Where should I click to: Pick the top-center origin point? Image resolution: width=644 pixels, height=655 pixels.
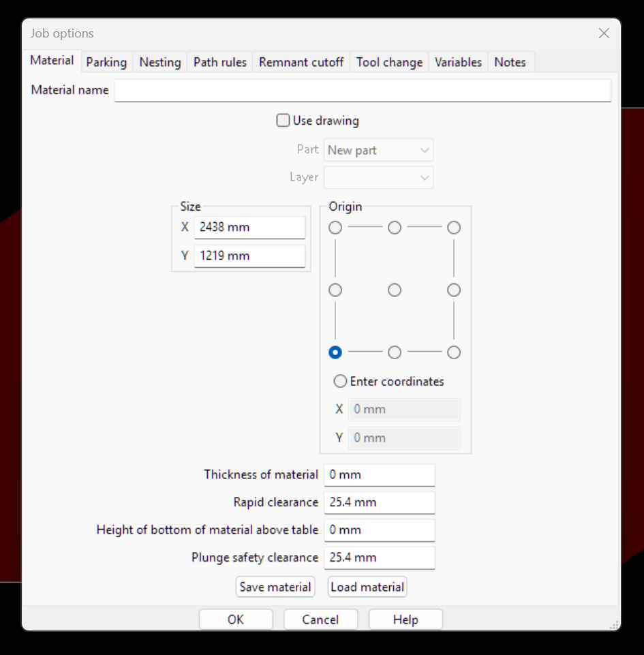[395, 228]
